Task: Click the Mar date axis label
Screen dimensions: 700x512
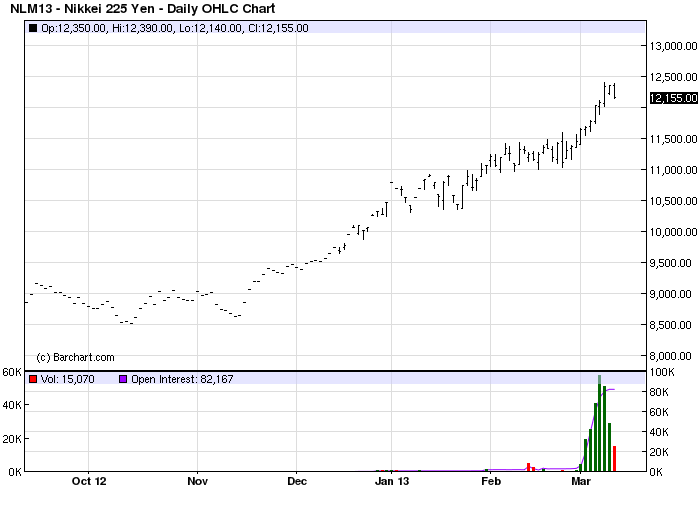Action: [581, 481]
